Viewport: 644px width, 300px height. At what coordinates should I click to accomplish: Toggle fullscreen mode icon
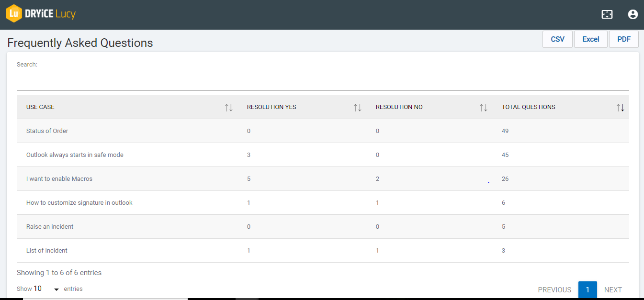[x=607, y=14]
